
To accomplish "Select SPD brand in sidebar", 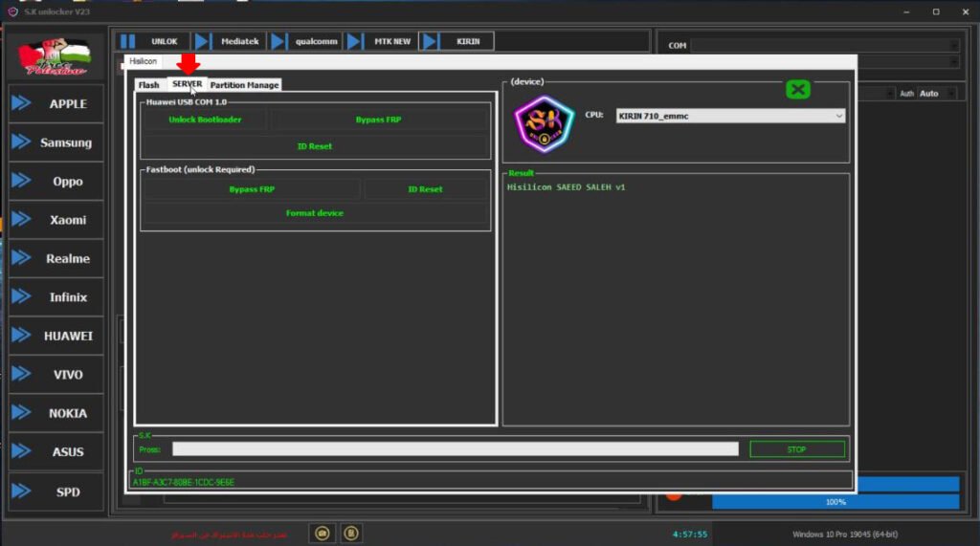I will click(56, 492).
